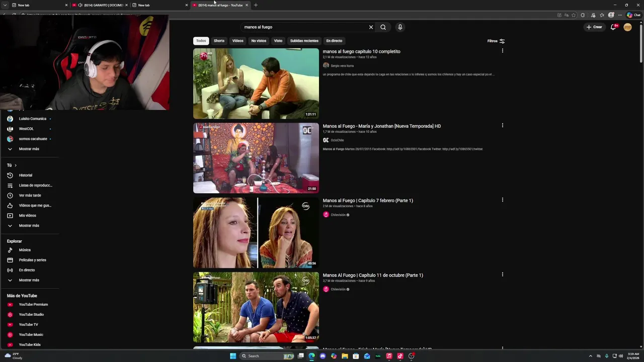This screenshot has width=644, height=362.
Task: Select the Shorts filter chip
Action: point(219,41)
